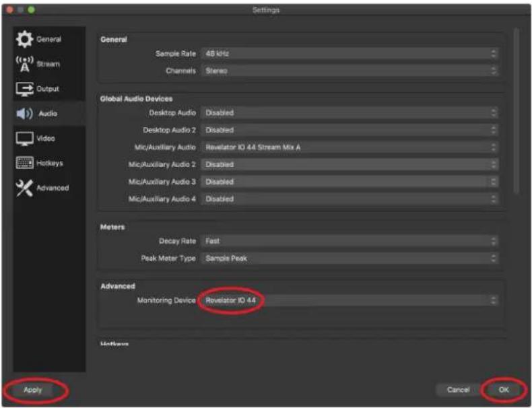Viewport: 532px width, 408px height.
Task: Select the Stream antenna icon in sidebar
Action: [x=24, y=64]
